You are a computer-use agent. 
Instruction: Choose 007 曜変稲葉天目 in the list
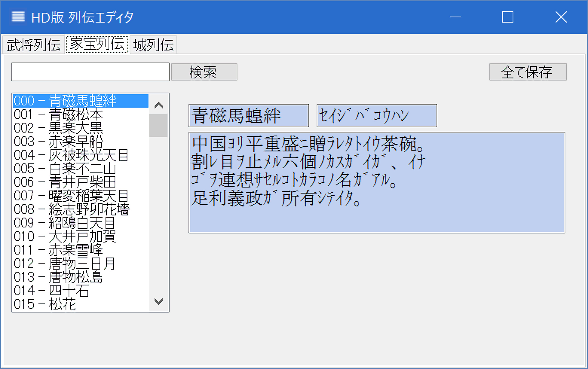pos(71,196)
